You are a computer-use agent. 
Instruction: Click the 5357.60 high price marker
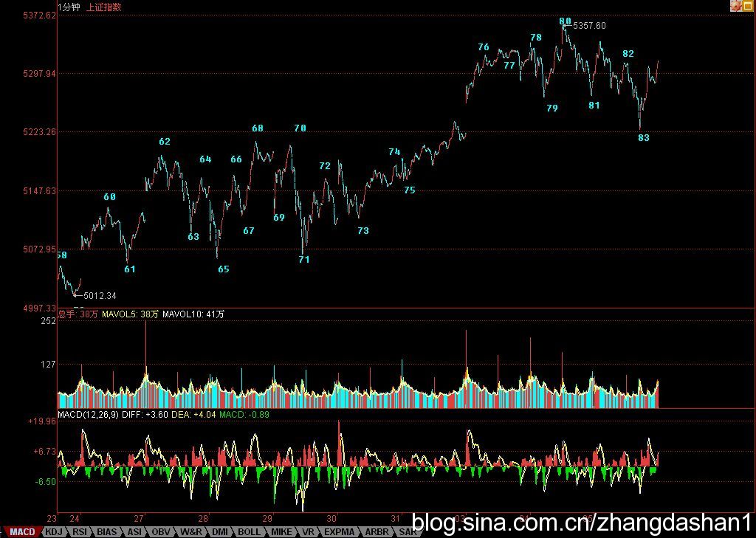point(589,26)
